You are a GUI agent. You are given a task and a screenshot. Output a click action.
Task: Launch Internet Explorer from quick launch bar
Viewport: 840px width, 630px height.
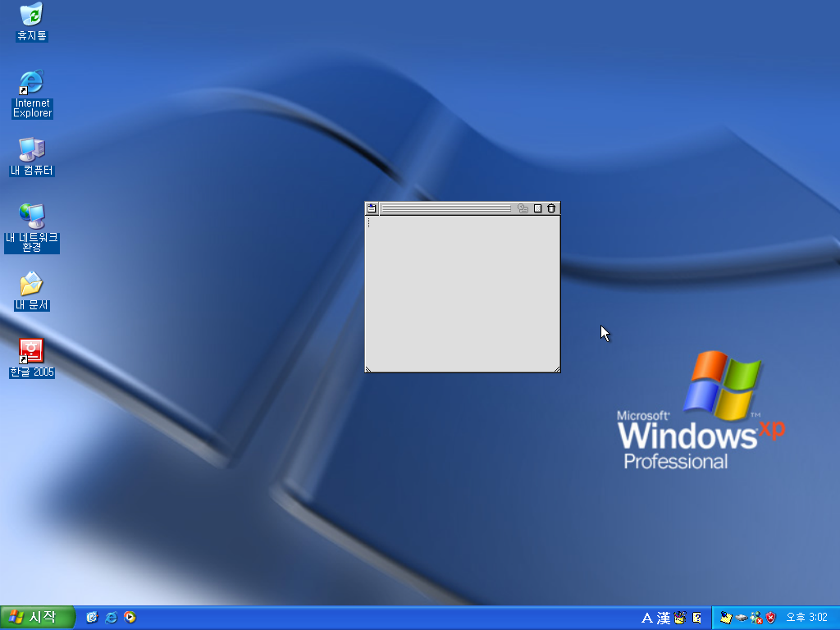coord(111,618)
